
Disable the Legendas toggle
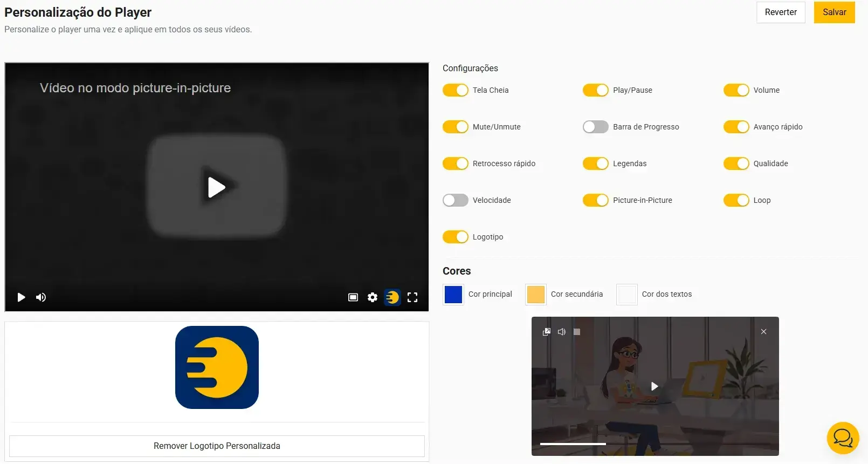(x=595, y=163)
